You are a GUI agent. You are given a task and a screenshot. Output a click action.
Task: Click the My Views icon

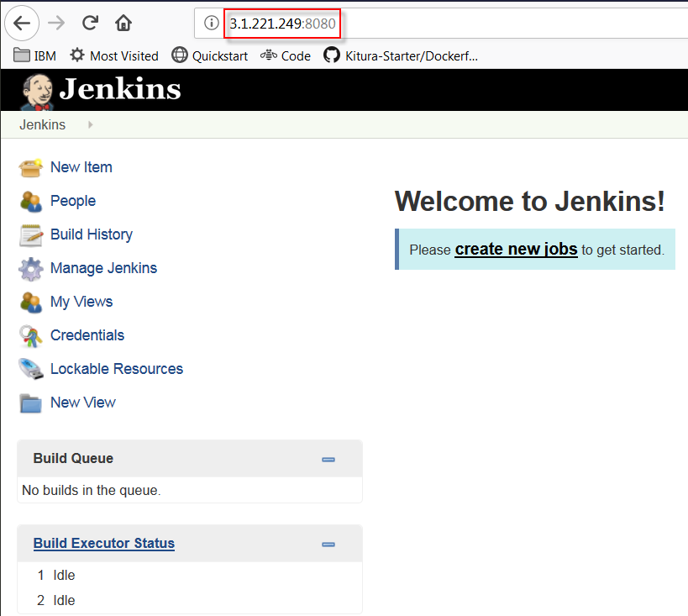(x=31, y=303)
